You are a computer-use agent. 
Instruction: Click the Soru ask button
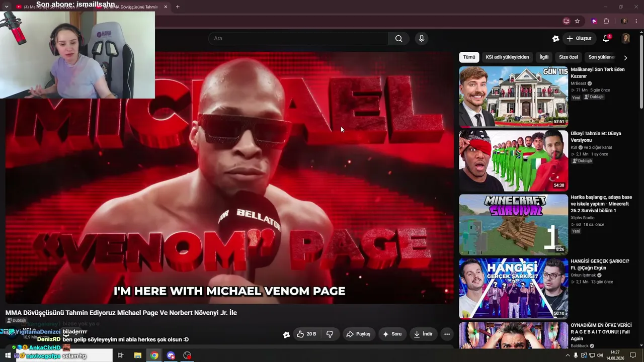392,334
